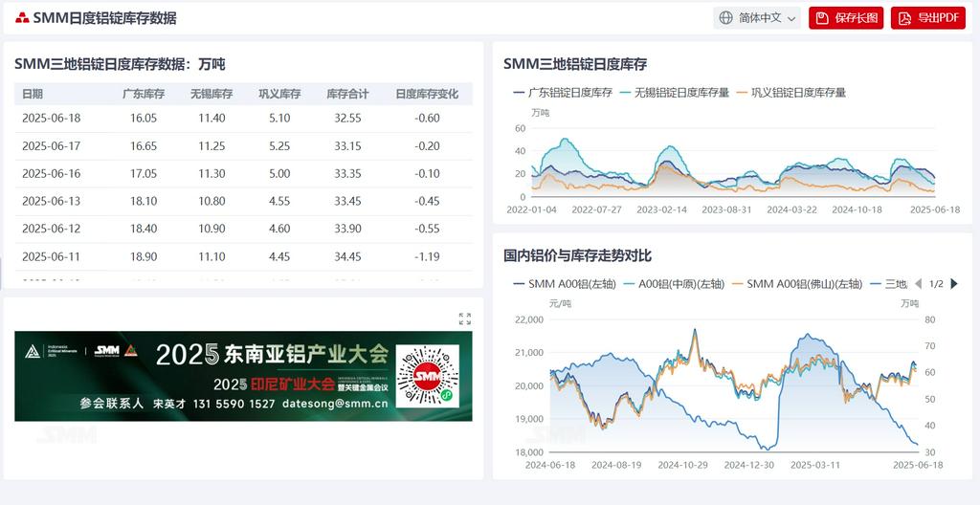Click the 库存合计 column header

347,94
